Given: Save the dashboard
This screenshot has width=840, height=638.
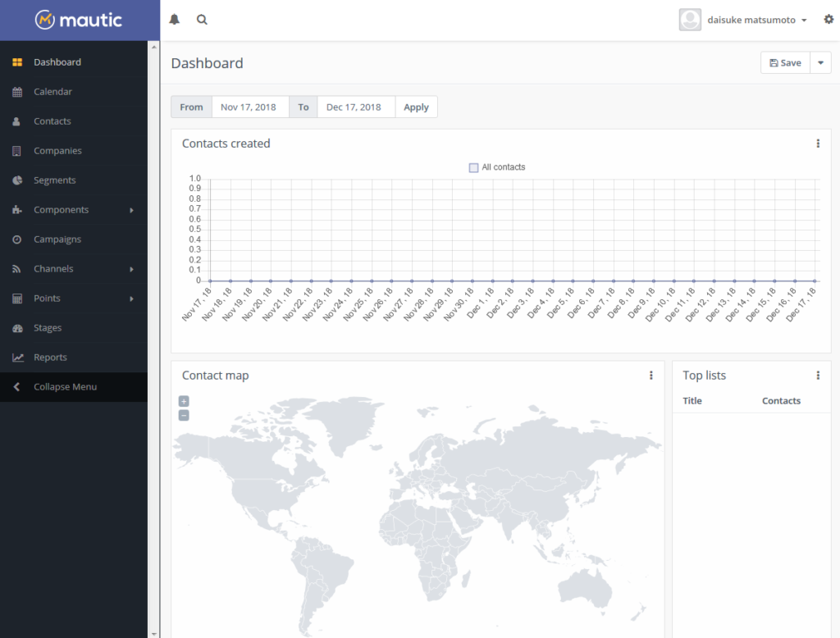Looking at the screenshot, I should tap(785, 63).
